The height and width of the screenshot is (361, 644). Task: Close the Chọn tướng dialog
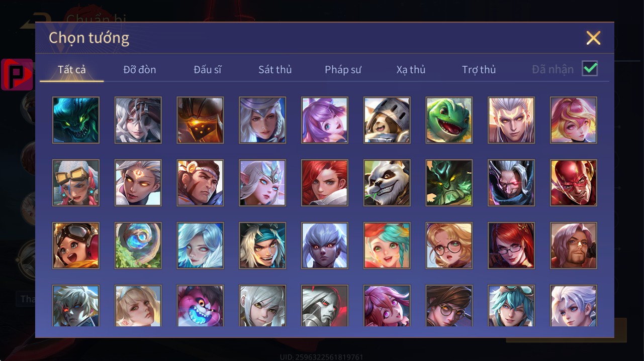593,38
